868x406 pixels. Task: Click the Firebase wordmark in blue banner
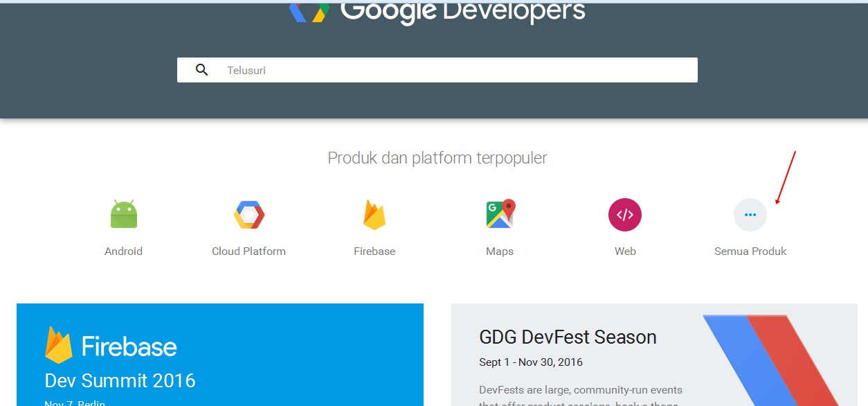tap(129, 346)
